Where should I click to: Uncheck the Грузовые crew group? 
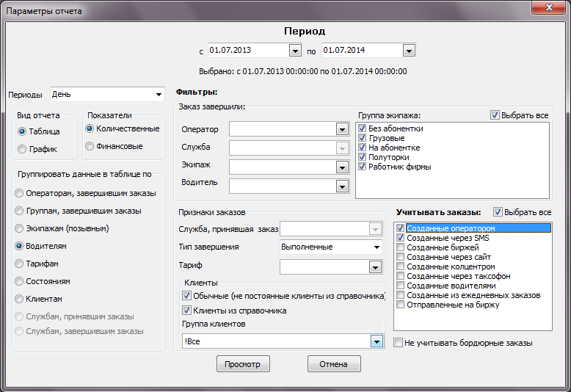point(362,138)
